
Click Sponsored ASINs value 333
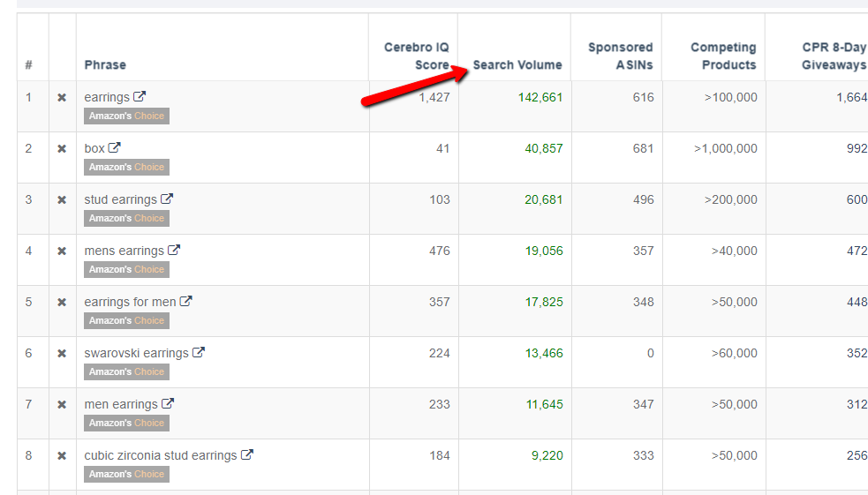643,455
